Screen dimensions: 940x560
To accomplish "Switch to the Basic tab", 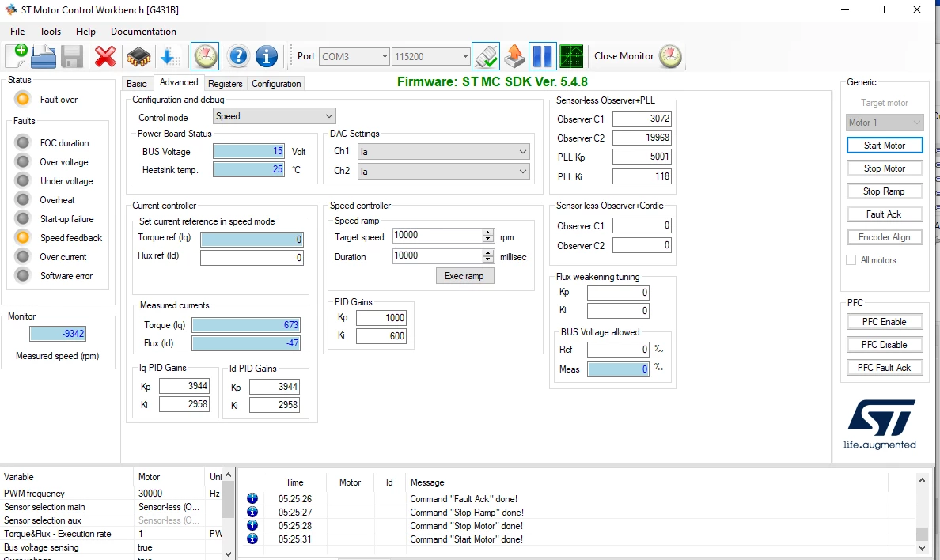I will click(137, 83).
